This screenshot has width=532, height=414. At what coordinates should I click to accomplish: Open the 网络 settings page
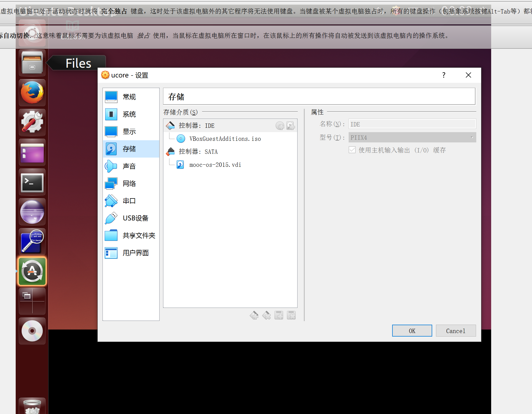point(130,183)
